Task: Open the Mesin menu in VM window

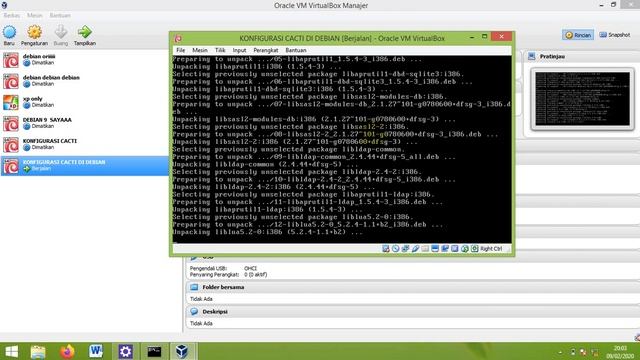Action: coord(200,50)
